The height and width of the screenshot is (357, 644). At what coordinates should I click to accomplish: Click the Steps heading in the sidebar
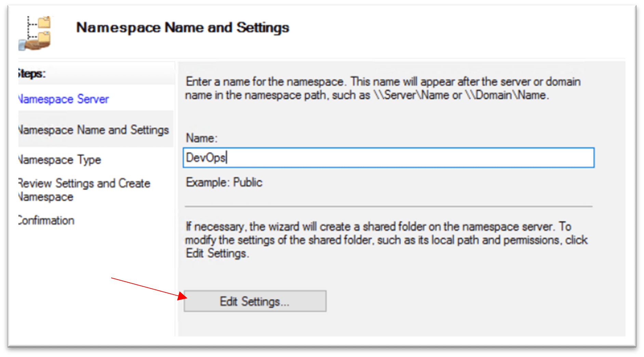click(x=32, y=73)
